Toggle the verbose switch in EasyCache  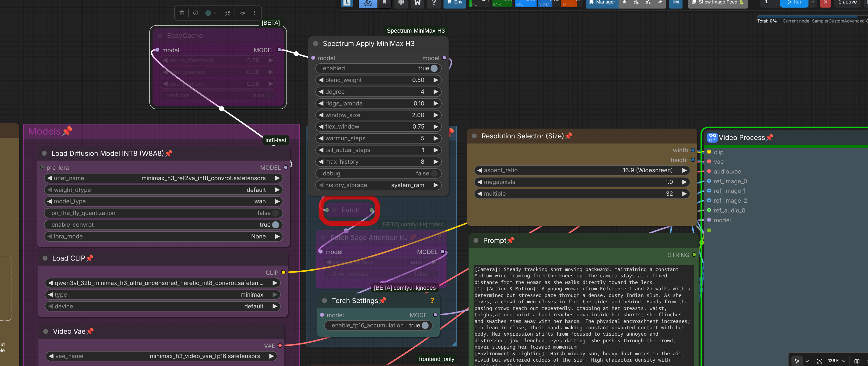(269, 95)
